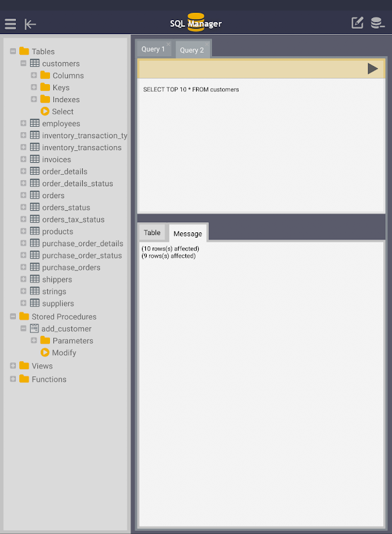Click the new query edit icon
Viewport: 392px width, 534px height.
click(357, 23)
